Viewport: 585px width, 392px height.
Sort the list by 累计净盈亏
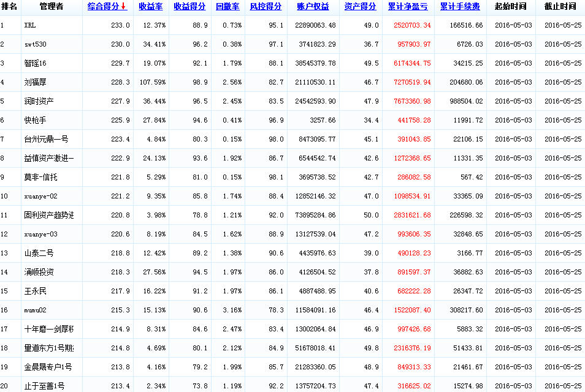[x=408, y=6]
